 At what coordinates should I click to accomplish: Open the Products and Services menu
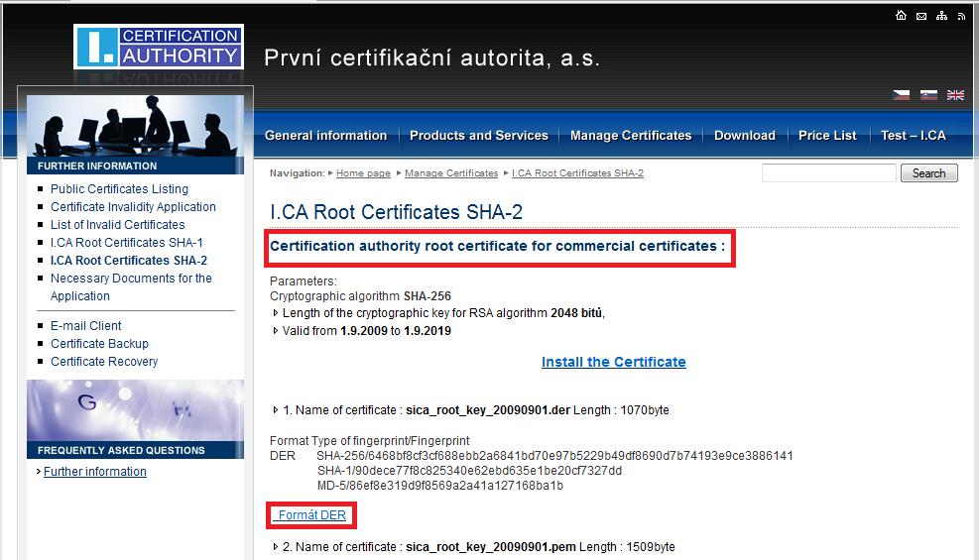point(479,136)
